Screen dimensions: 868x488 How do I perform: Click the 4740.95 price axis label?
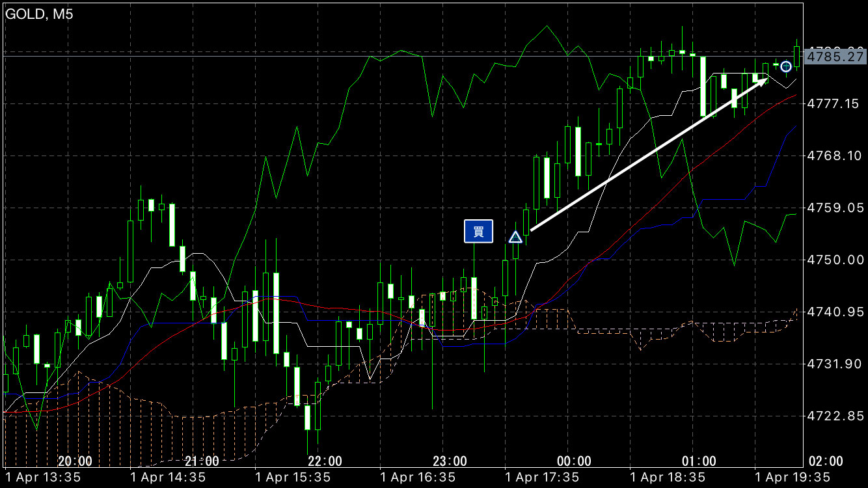[835, 312]
